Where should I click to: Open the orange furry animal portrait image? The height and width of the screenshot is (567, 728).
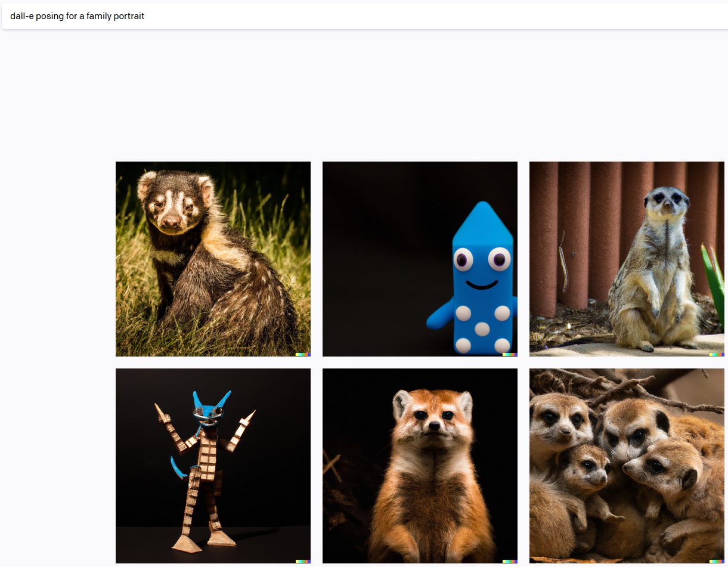pos(420,466)
